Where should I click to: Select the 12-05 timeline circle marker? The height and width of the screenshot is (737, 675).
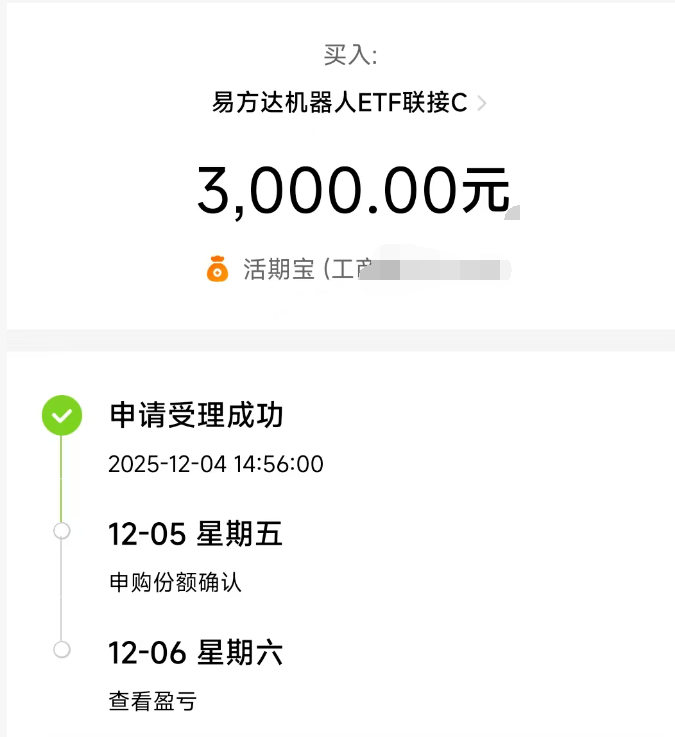point(62,531)
